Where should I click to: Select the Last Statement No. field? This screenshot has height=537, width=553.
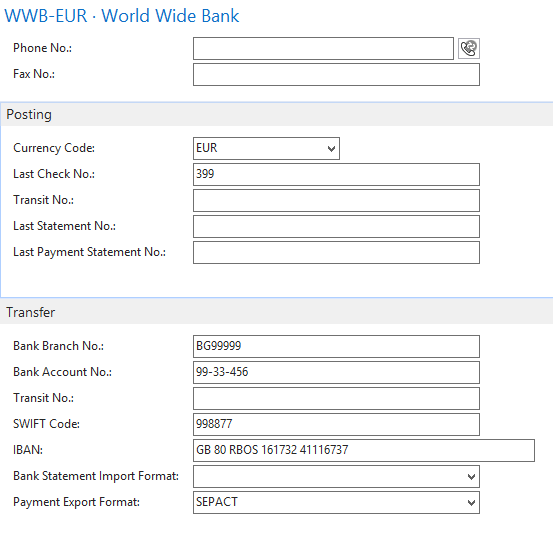point(336,226)
